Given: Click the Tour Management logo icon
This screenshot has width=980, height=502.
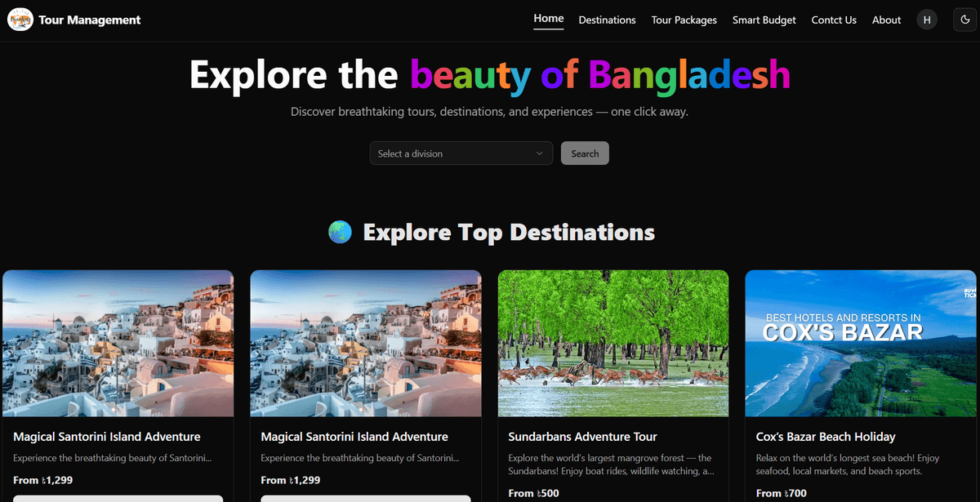Looking at the screenshot, I should point(20,20).
